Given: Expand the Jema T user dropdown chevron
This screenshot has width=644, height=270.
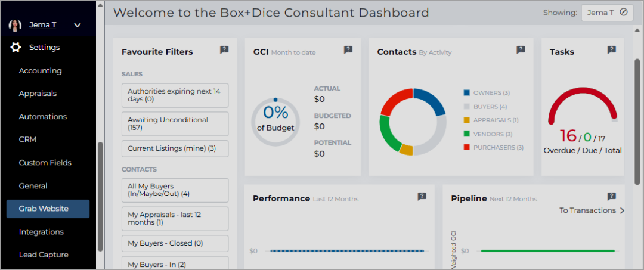Looking at the screenshot, I should 77,26.
